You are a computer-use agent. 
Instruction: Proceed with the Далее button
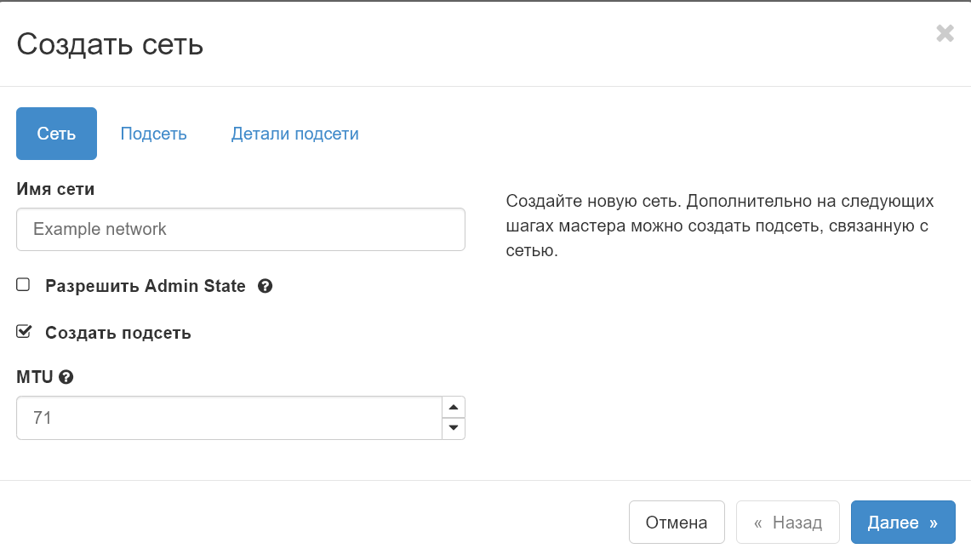point(902,523)
